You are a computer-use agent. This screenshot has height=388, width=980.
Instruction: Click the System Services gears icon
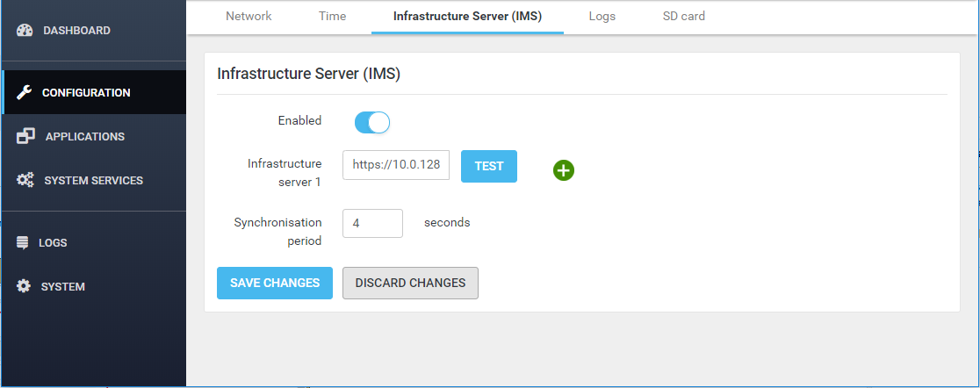pos(25,181)
